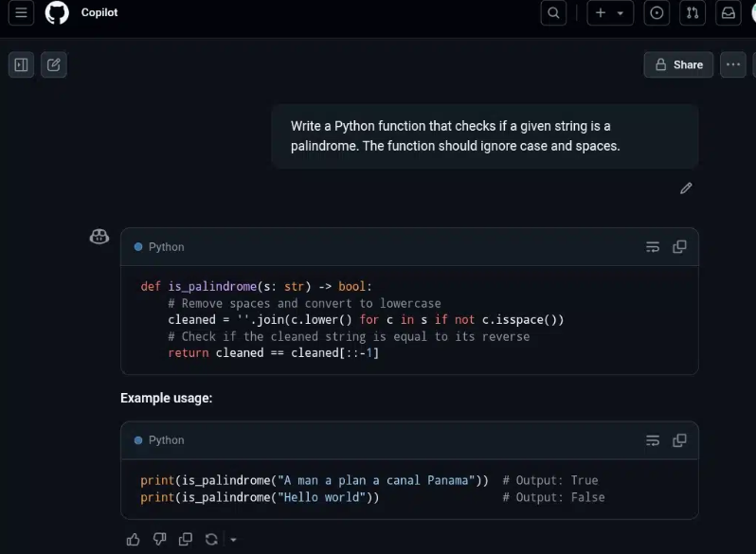The width and height of the screenshot is (756, 554).
Task: Click the GitHub logo icon
Action: pos(57,13)
